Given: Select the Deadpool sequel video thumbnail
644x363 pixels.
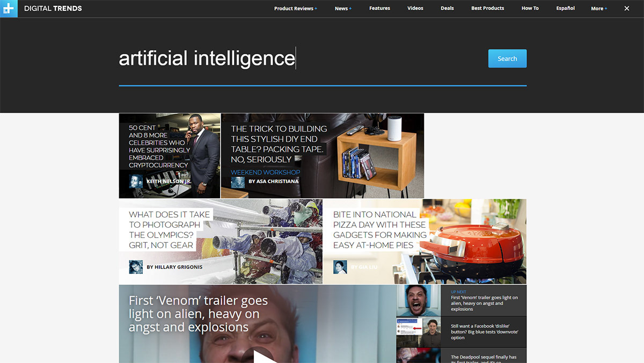Looking at the screenshot, I should point(419,355).
